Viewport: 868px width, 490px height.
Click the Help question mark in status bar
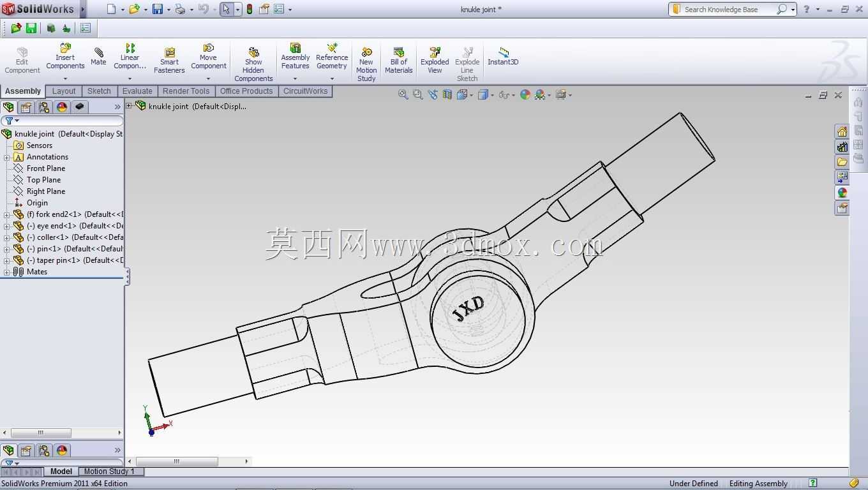point(812,484)
